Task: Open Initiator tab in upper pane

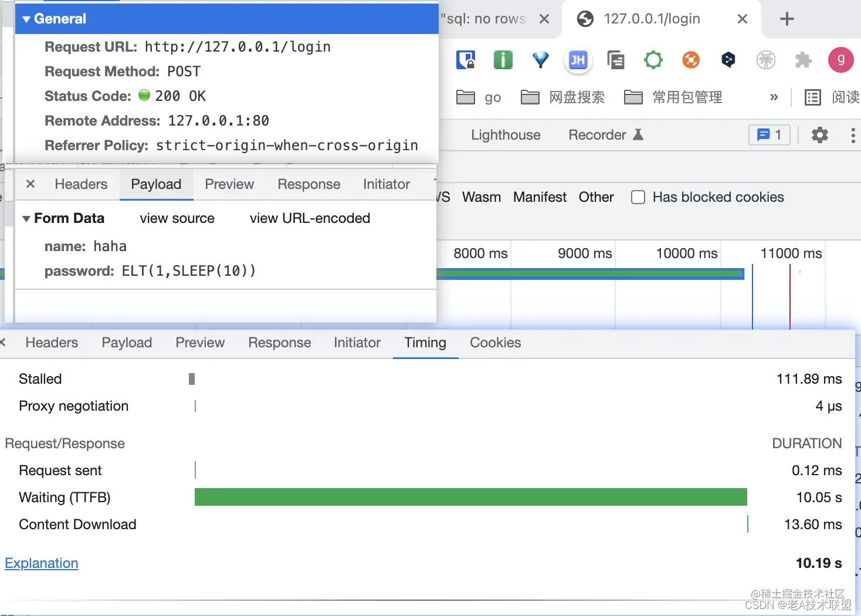Action: 387,184
